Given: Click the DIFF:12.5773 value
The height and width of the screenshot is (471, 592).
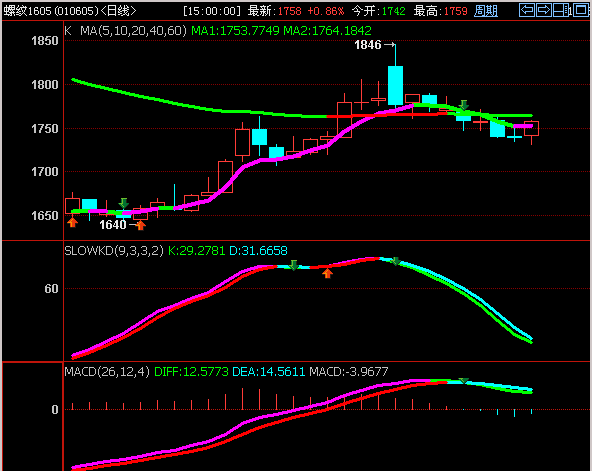Looking at the screenshot, I should (x=191, y=372).
